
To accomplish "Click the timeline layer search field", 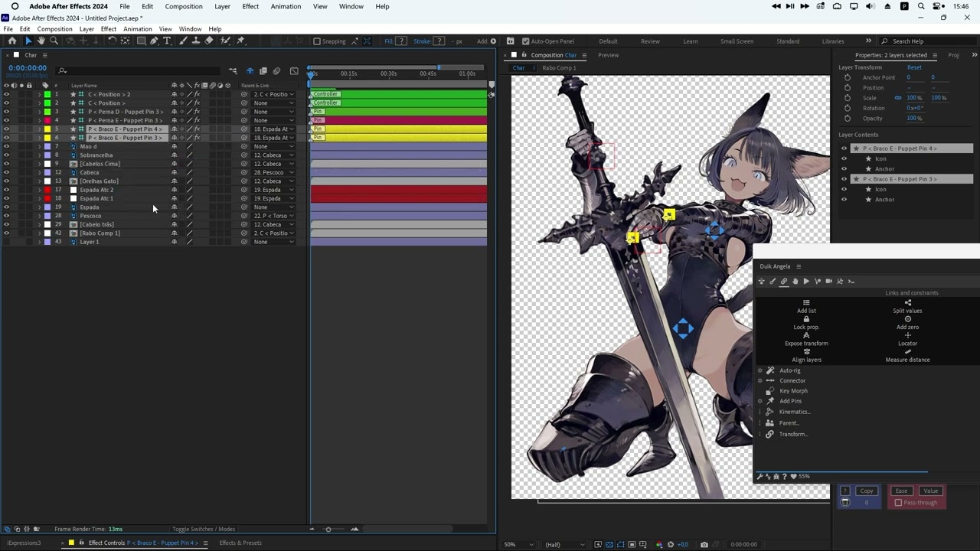I will tap(138, 71).
